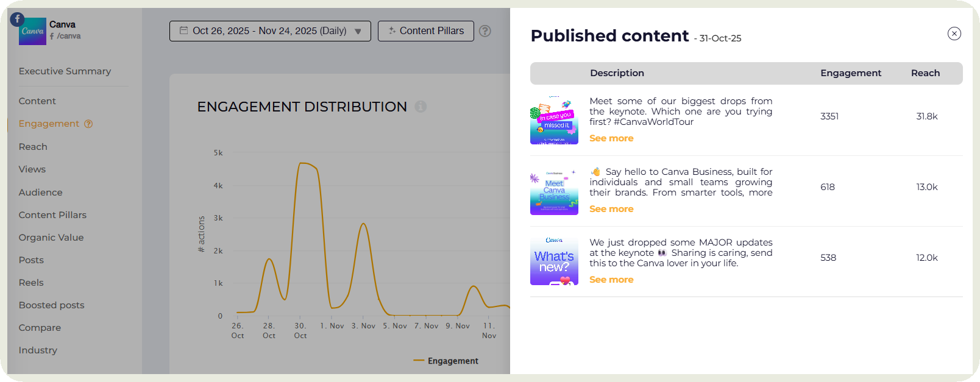980x382 pixels.
Task: Open Reels in the sidebar
Action: (x=31, y=283)
